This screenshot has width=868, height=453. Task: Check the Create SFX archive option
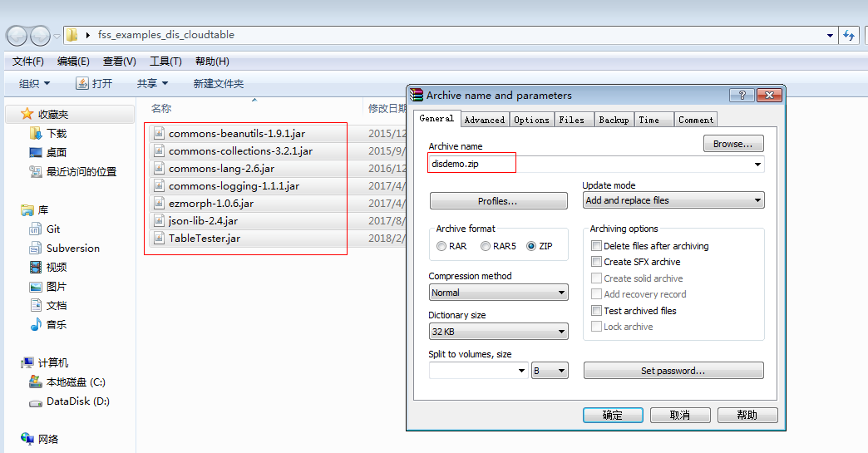(x=596, y=263)
